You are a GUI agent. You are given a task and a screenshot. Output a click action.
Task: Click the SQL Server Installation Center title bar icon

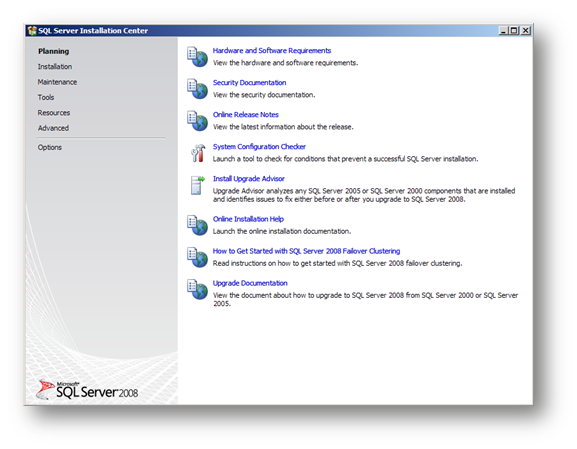point(32,31)
